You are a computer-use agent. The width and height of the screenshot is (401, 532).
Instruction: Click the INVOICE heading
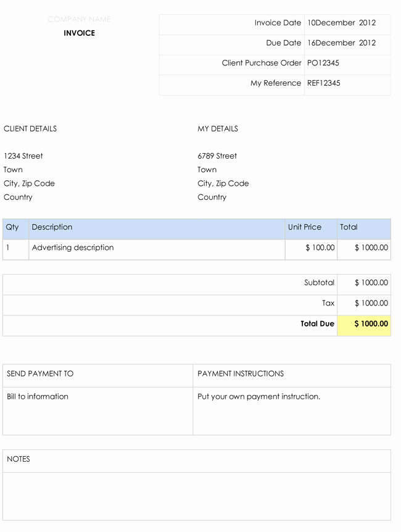(x=79, y=33)
